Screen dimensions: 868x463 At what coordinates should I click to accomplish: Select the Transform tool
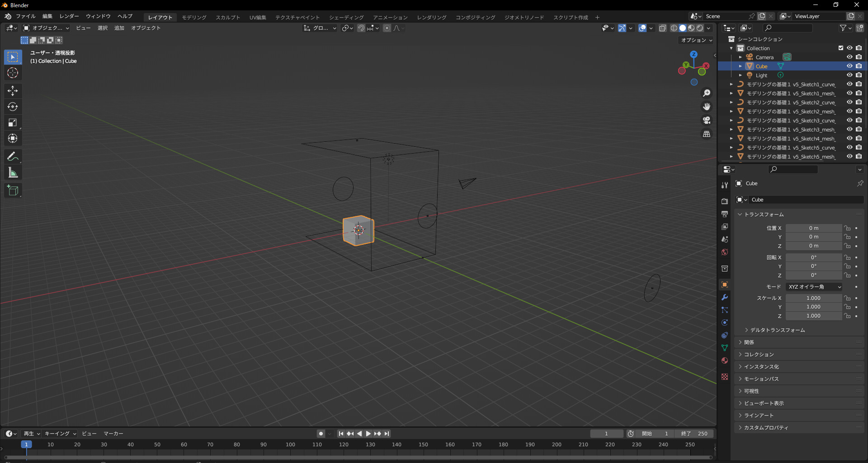13,138
